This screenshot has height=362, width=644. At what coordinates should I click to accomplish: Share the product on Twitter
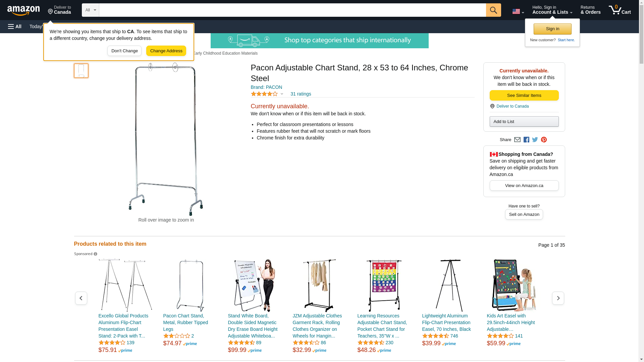point(535,140)
